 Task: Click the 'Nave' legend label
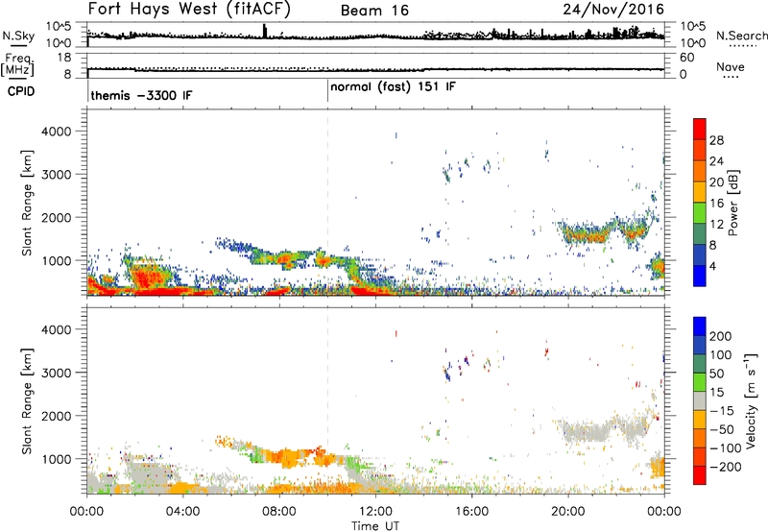[x=731, y=66]
